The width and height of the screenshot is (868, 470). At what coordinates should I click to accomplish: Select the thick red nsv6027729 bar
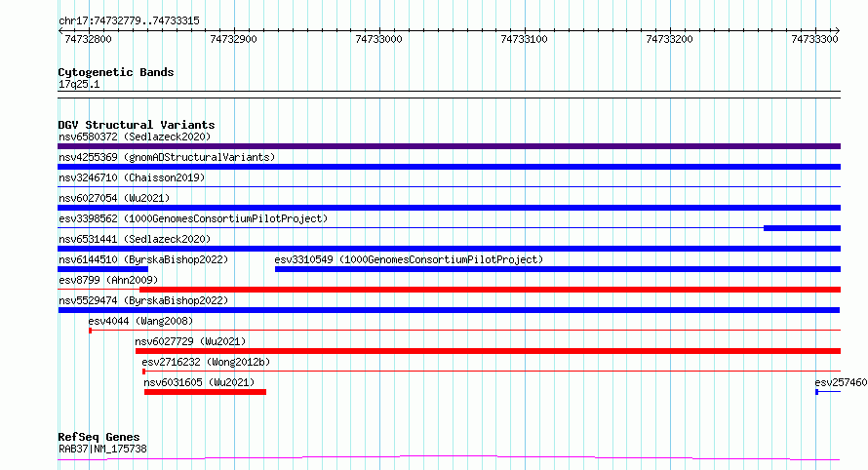489,351
